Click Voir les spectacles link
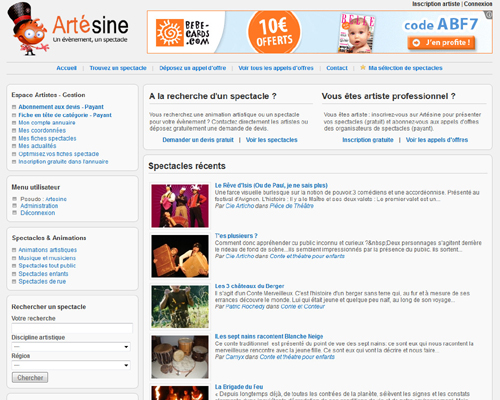This screenshot has height=400, width=500. click(272, 140)
